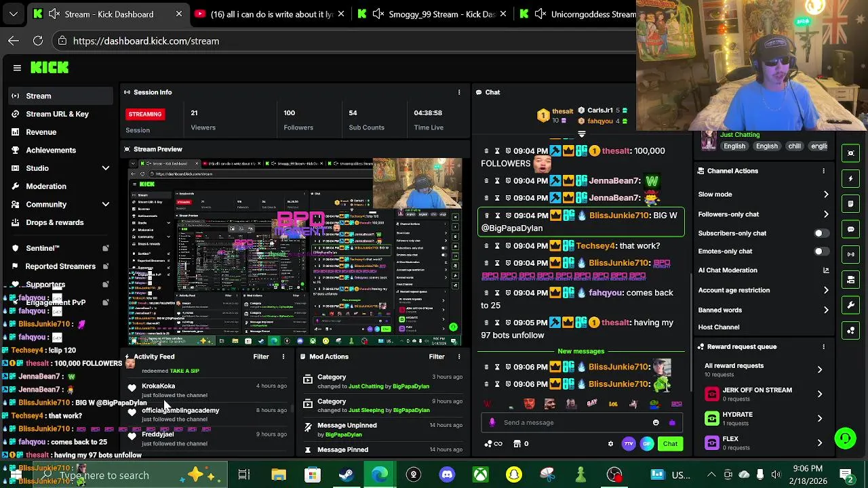
Task: Open Steam from Windows taskbar
Action: point(346,474)
